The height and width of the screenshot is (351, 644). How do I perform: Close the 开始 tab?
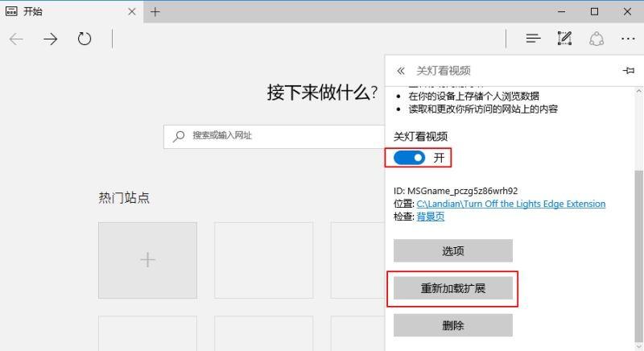pos(132,11)
